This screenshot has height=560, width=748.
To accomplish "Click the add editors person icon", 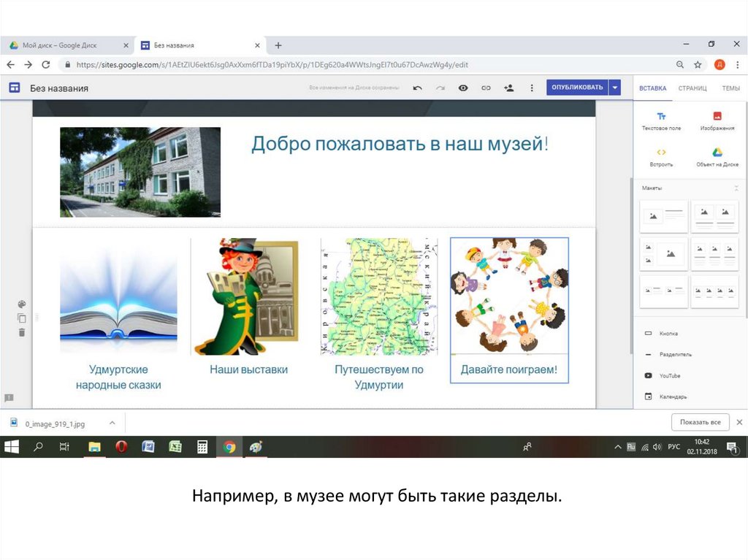I will pyautogui.click(x=509, y=88).
